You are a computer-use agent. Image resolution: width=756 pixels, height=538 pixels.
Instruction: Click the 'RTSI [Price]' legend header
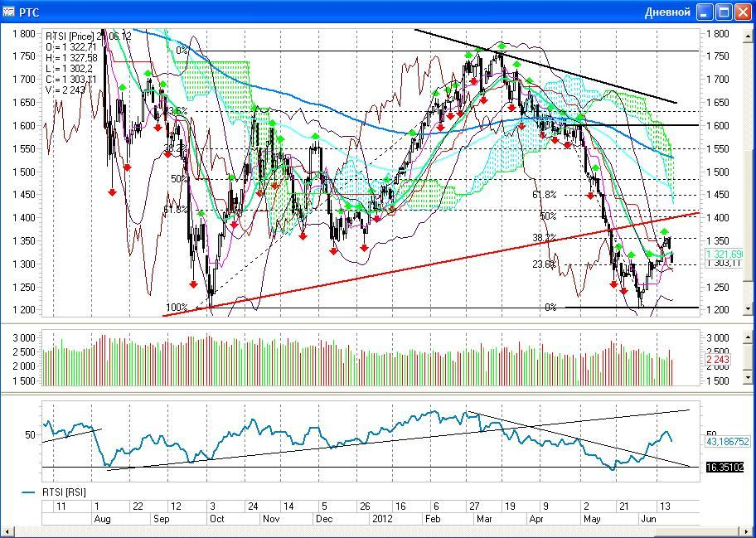(x=70, y=36)
